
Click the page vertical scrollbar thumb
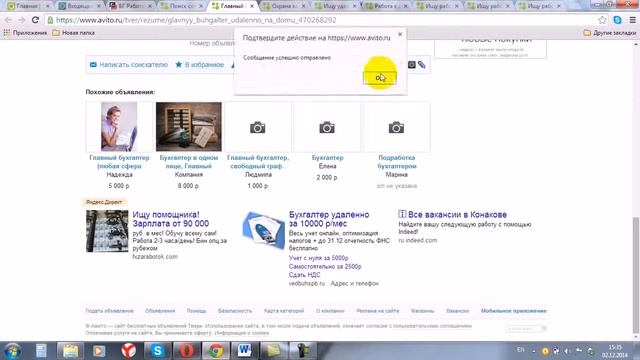636,276
